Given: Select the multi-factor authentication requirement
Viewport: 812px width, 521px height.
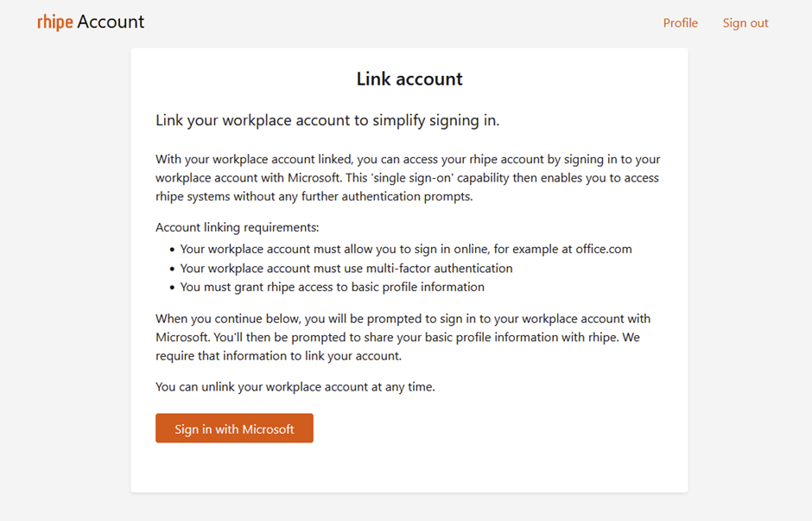Looking at the screenshot, I should pos(346,268).
